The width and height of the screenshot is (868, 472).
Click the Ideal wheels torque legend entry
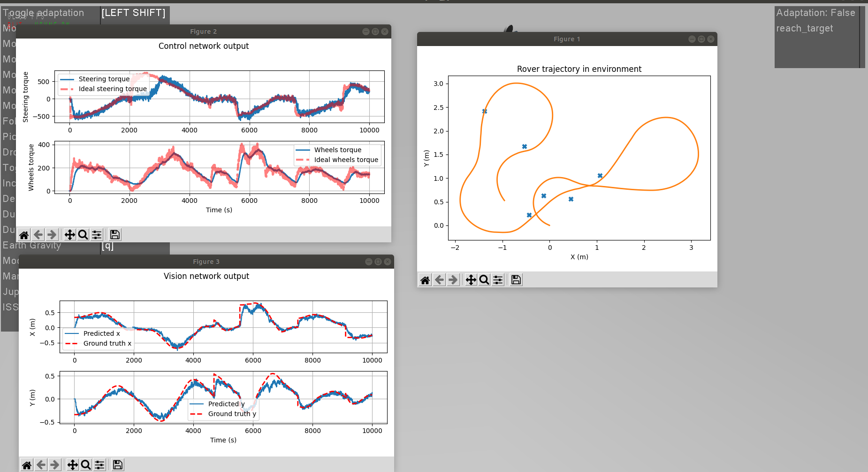click(x=337, y=160)
